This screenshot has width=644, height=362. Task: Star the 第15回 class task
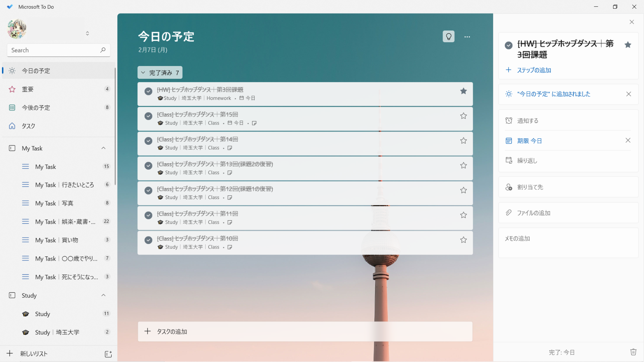tap(463, 116)
